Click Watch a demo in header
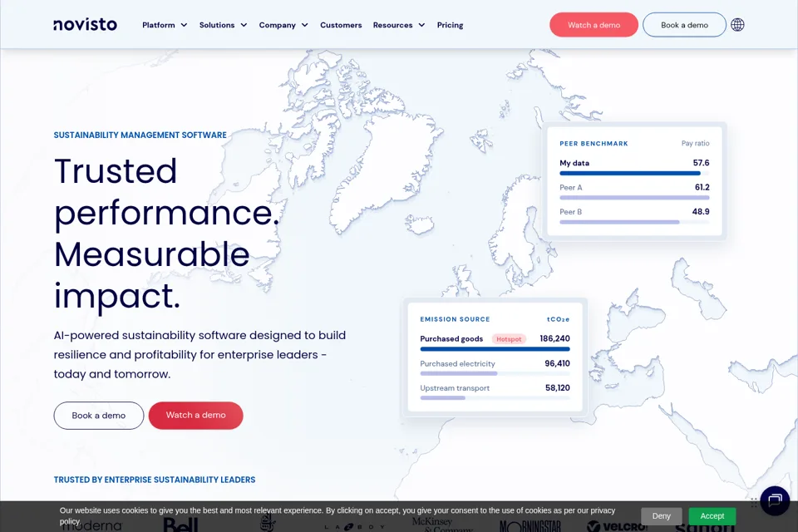 tap(594, 25)
